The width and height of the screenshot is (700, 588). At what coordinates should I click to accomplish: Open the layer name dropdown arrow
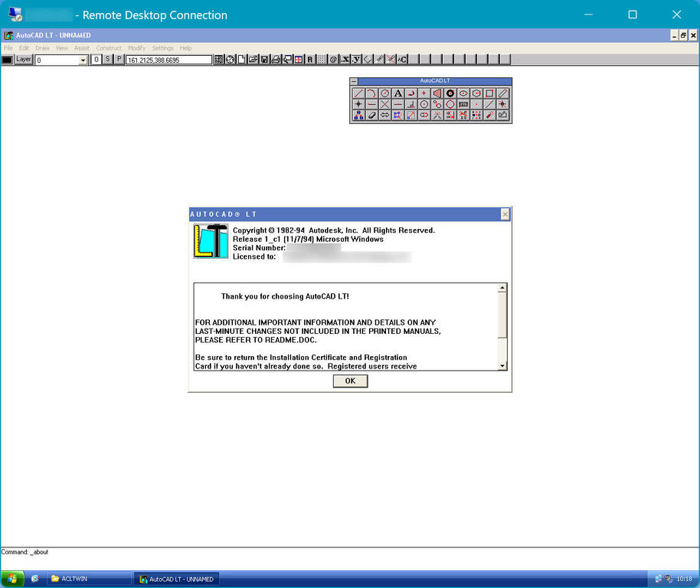tap(83, 60)
